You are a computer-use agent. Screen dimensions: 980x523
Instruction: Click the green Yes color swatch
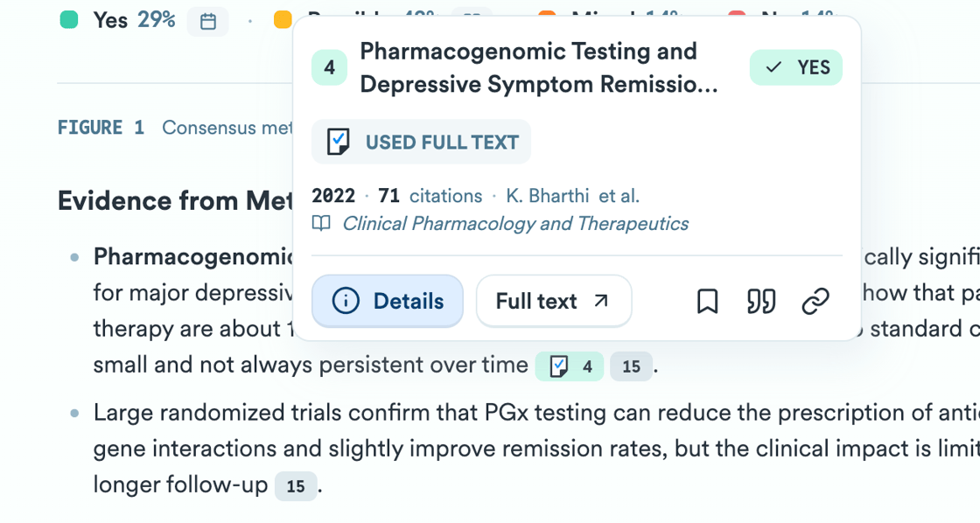tap(69, 19)
